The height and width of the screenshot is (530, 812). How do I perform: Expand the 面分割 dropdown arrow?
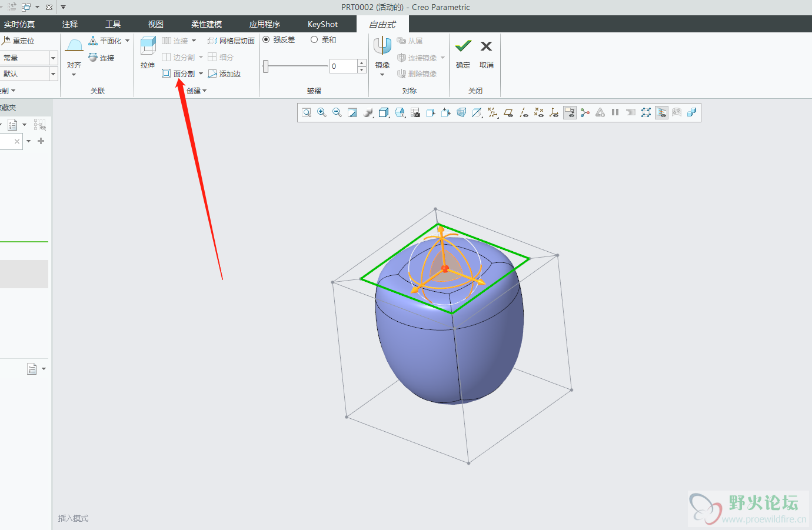pos(201,74)
